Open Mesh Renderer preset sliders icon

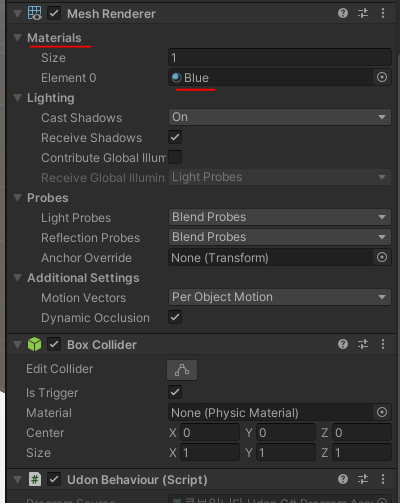363,13
